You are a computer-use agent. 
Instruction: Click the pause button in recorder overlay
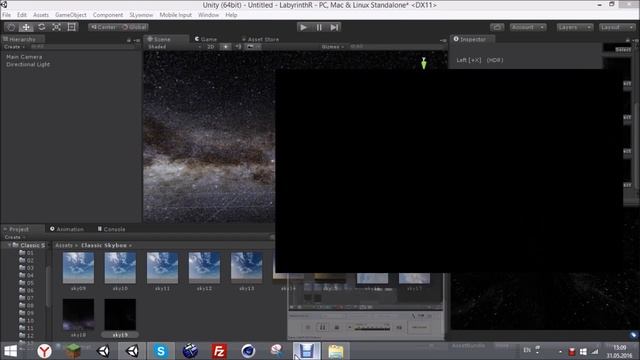coord(322,327)
